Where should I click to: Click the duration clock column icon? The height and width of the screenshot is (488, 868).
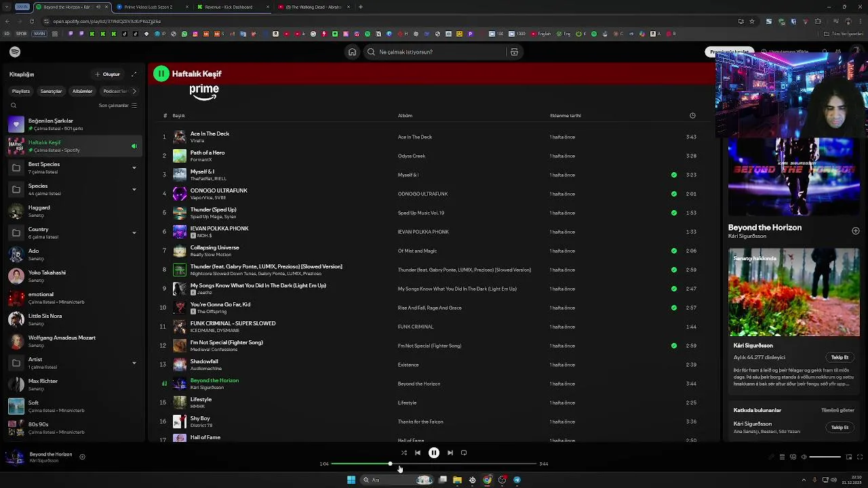click(692, 116)
